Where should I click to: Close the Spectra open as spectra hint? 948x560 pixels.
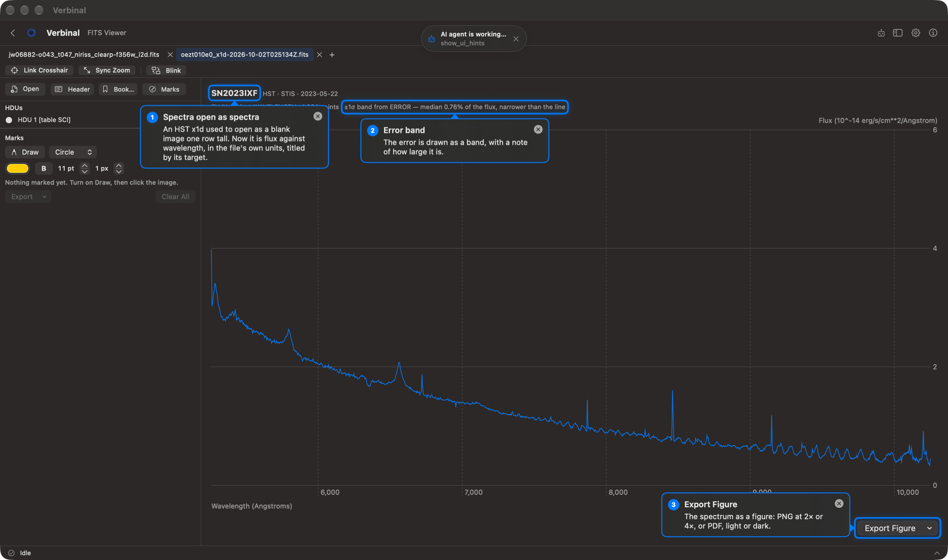pos(318,116)
